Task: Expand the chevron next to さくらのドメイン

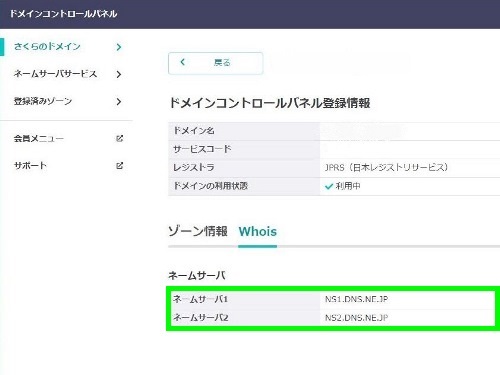Action: click(119, 47)
